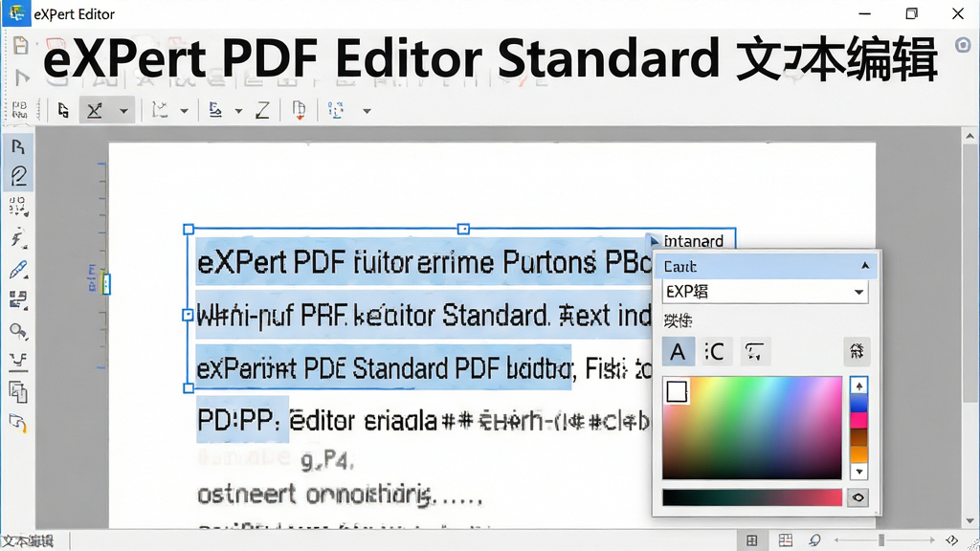Click the diamond icon at status bar end

952,540
